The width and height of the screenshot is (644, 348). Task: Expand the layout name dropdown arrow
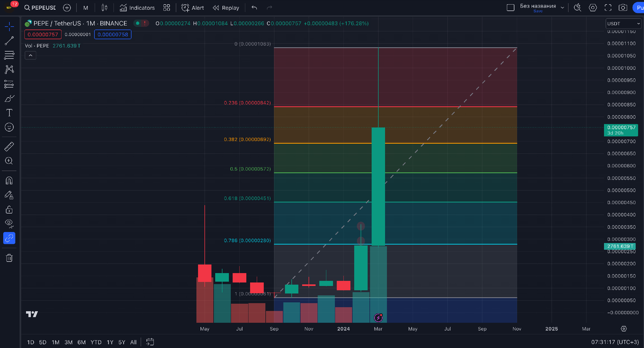click(x=562, y=8)
